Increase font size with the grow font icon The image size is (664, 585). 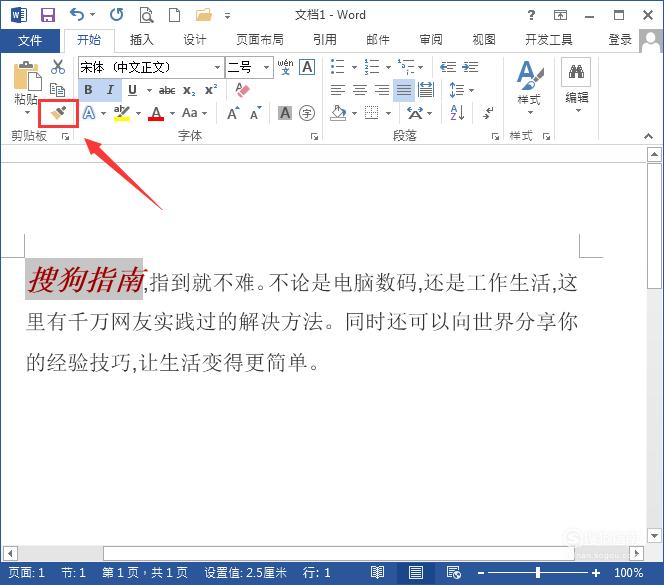tap(233, 113)
